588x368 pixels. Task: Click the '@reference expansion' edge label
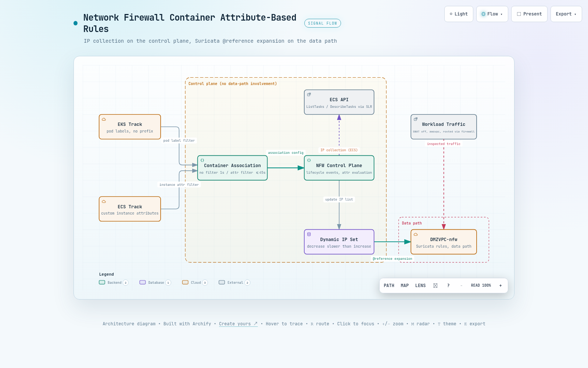(392, 259)
